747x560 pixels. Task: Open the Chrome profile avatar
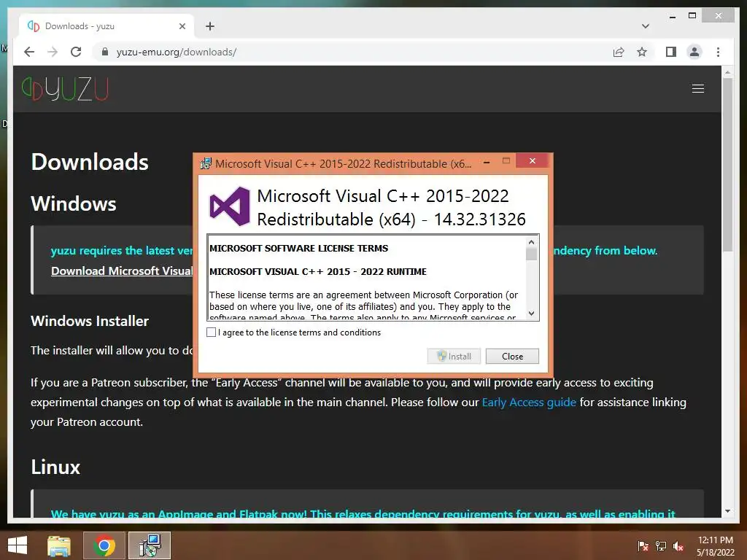tap(694, 52)
